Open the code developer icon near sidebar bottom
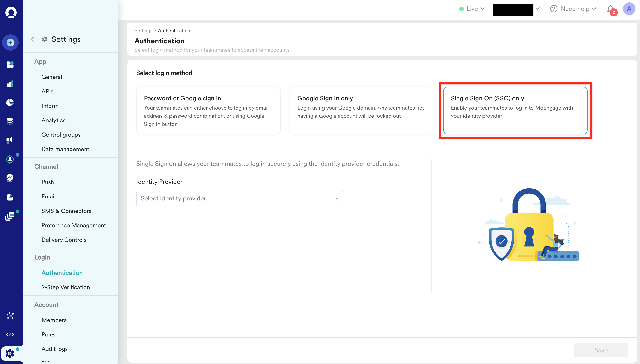 point(10,334)
